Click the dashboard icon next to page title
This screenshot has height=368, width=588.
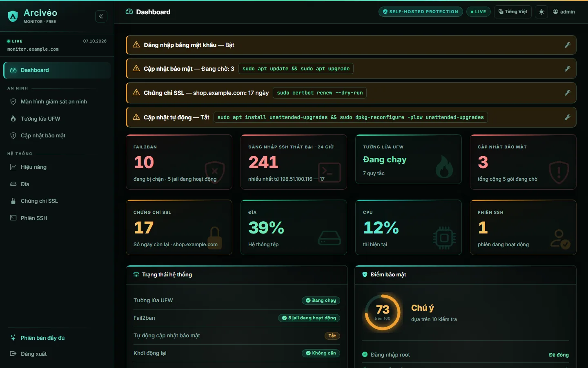(129, 12)
